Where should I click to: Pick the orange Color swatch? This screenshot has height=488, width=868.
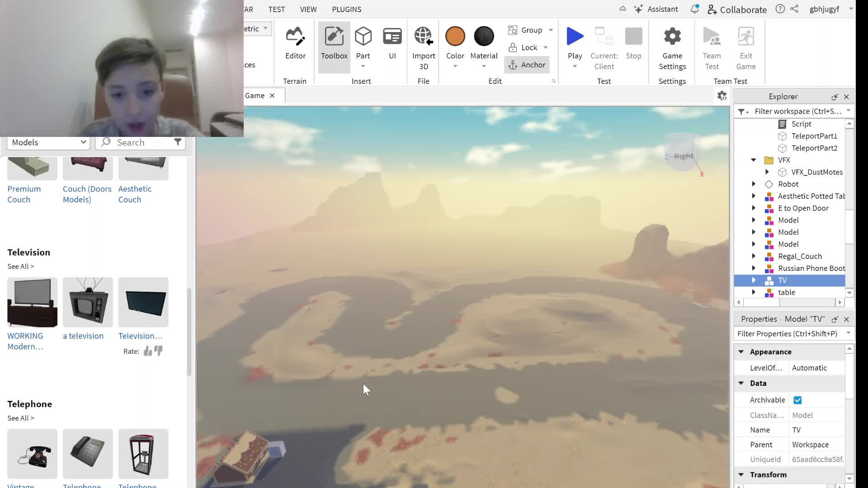click(455, 36)
